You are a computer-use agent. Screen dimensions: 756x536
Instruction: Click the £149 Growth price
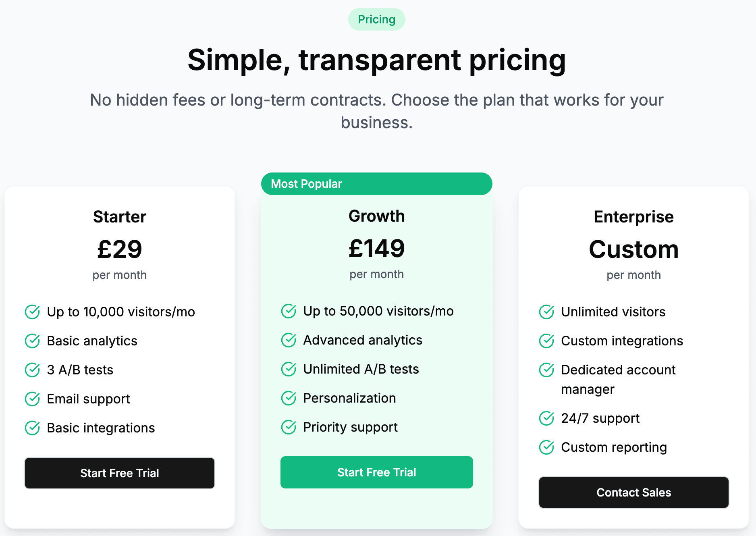pyautogui.click(x=376, y=248)
